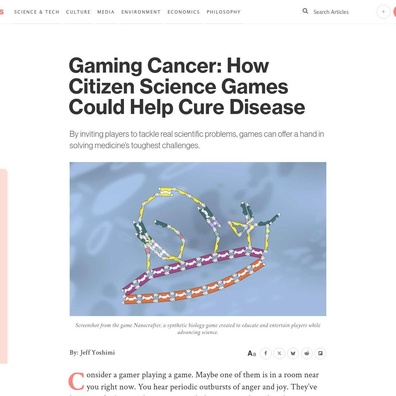The height and width of the screenshot is (396, 396).
Task: Open the Culture section
Action: coord(78,12)
